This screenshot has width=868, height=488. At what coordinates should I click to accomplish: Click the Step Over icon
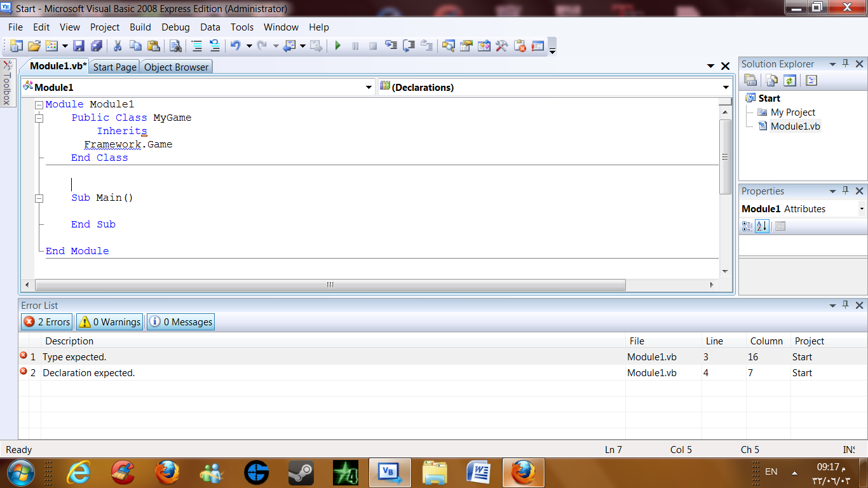(x=409, y=46)
